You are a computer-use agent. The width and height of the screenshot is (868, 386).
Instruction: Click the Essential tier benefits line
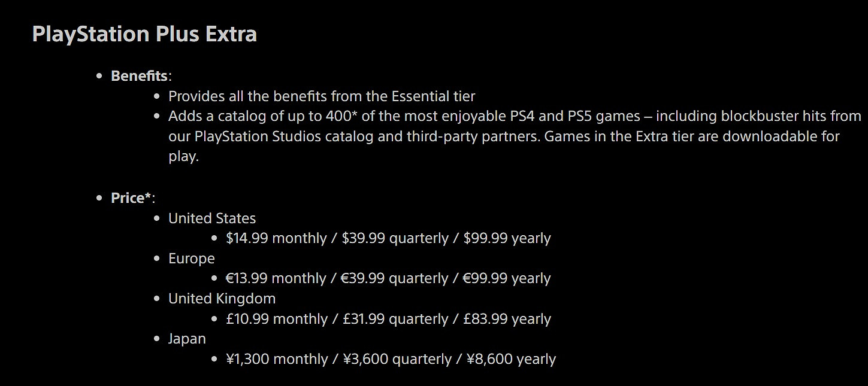(x=322, y=96)
